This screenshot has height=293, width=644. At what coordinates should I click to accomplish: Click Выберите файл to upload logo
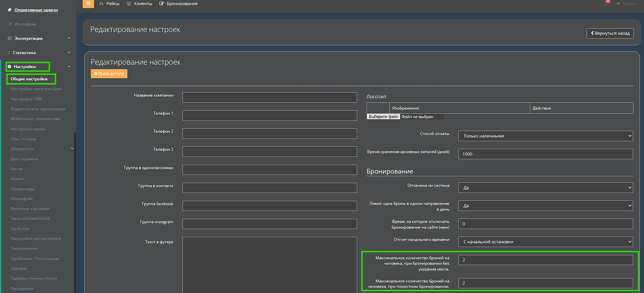[x=383, y=117]
